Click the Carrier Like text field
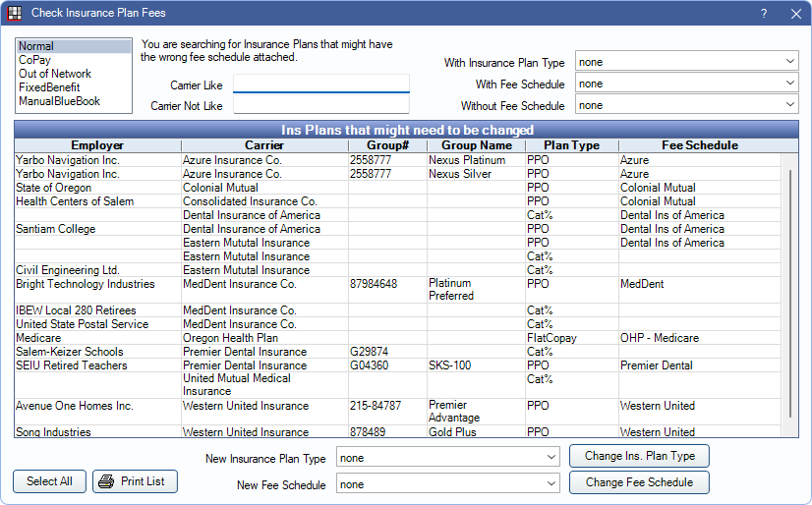812x505 pixels. (x=320, y=84)
